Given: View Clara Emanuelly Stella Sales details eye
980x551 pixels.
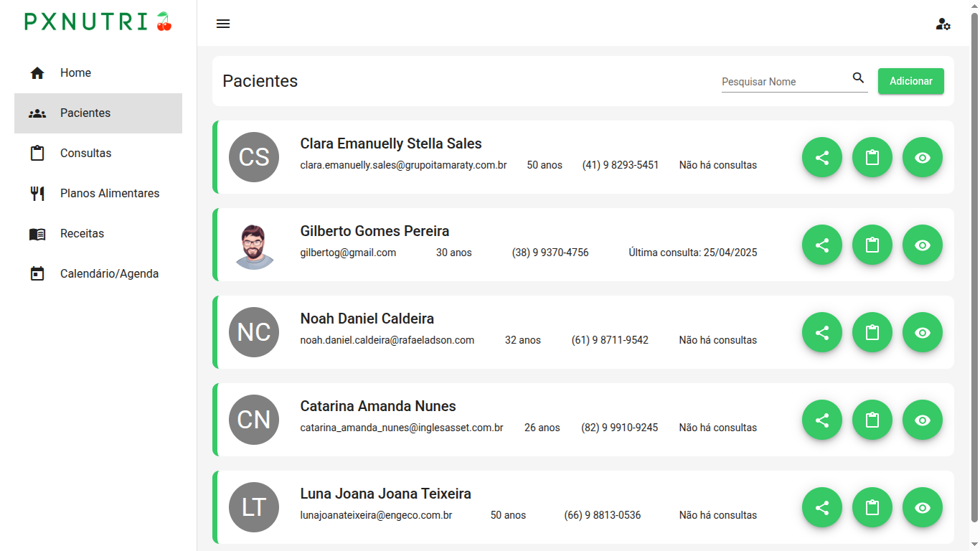Looking at the screenshot, I should click(923, 157).
